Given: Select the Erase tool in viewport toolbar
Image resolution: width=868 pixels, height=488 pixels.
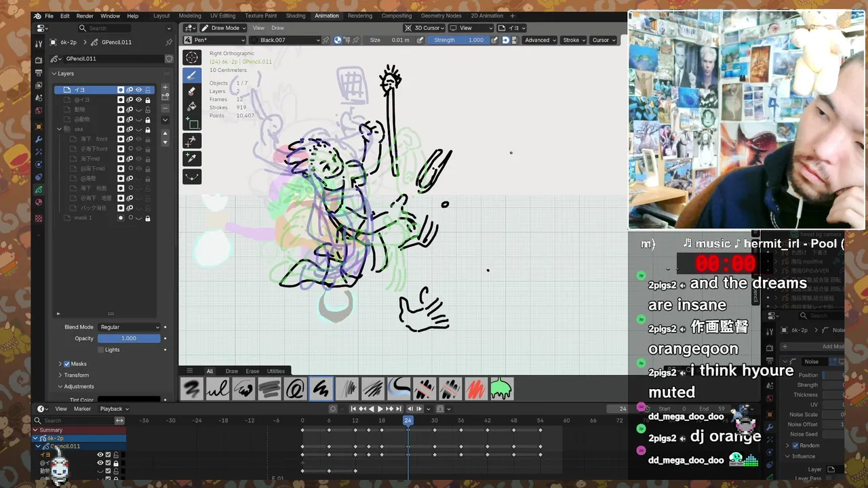Looking at the screenshot, I should tap(192, 91).
